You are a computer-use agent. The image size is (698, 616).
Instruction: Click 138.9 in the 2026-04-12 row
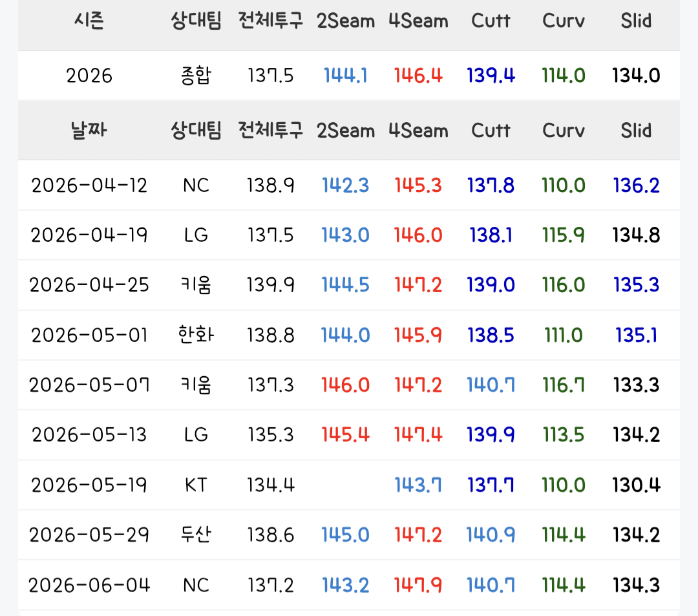(x=271, y=185)
